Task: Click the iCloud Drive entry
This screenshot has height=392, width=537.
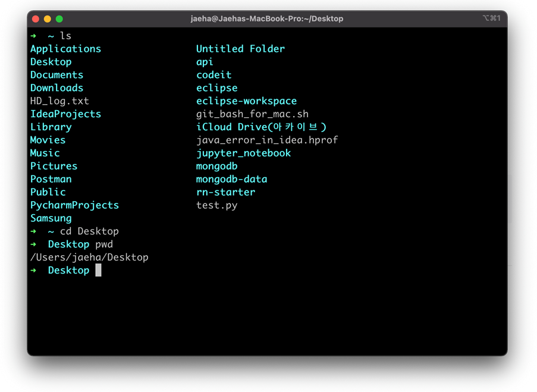Action: coord(261,127)
